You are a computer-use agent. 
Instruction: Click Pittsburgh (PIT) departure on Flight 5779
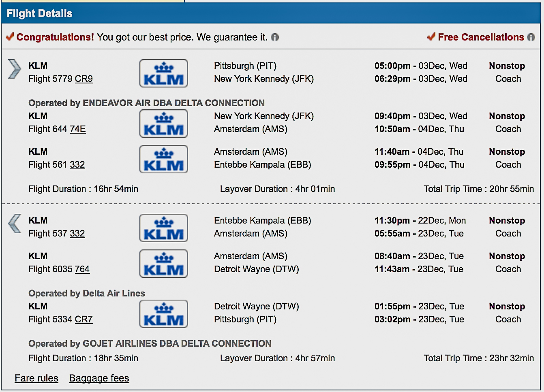pyautogui.click(x=245, y=66)
